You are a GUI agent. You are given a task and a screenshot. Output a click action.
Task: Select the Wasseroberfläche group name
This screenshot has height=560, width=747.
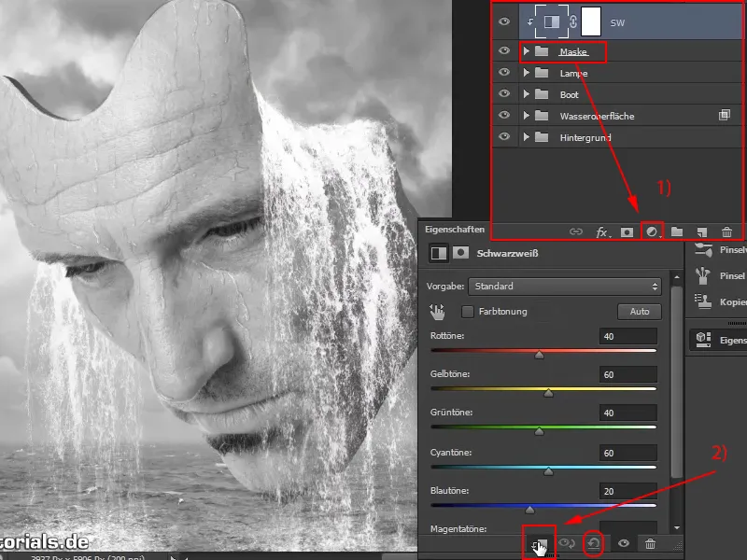click(597, 116)
